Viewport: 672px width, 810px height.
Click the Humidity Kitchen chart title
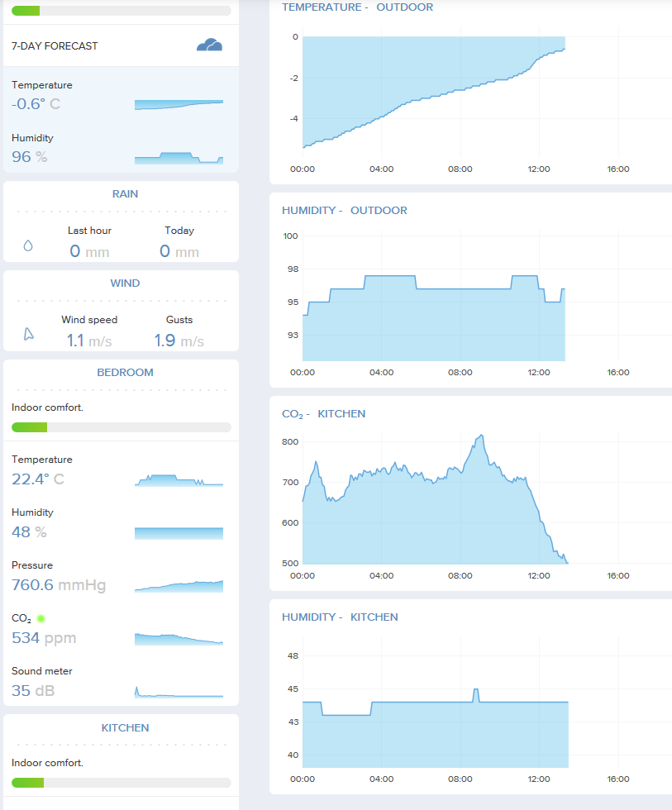pyautogui.click(x=340, y=617)
